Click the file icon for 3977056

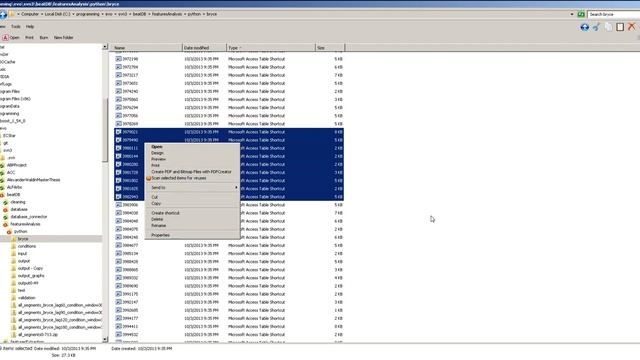pyautogui.click(x=118, y=116)
